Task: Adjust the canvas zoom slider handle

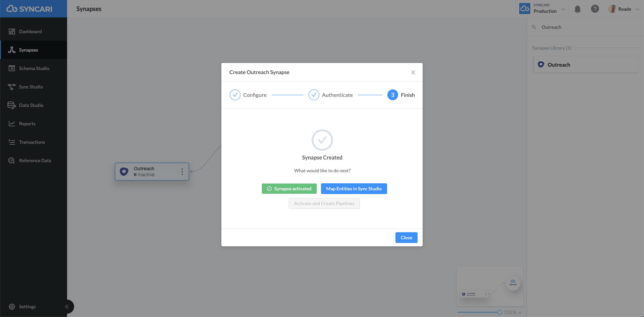Action: coord(500,312)
